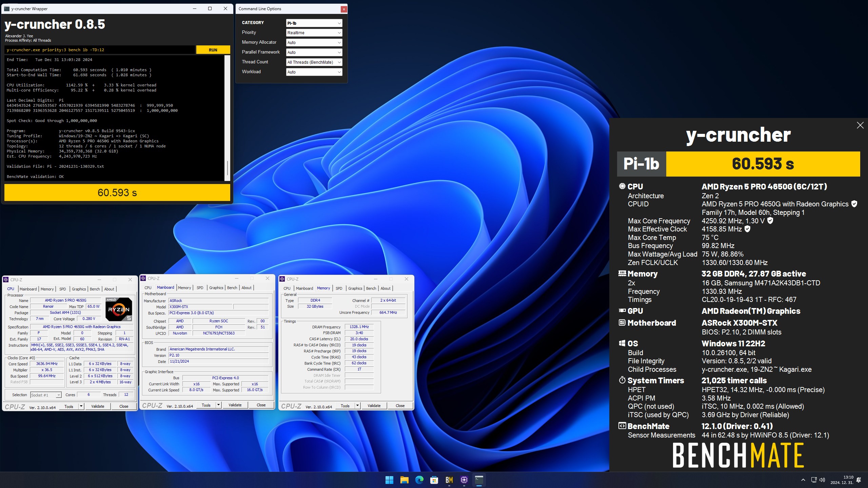Close the BenchMate result panel with X
The width and height of the screenshot is (868, 488).
pos(860,125)
